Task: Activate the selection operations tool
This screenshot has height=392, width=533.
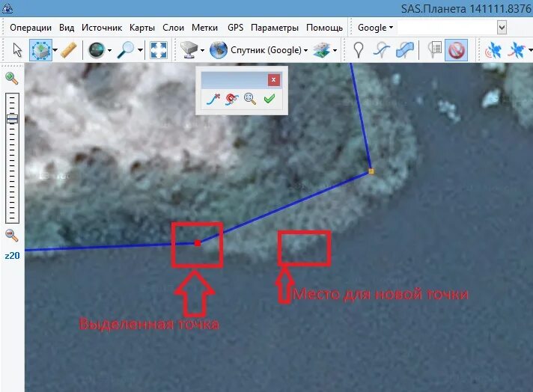Action: point(40,50)
